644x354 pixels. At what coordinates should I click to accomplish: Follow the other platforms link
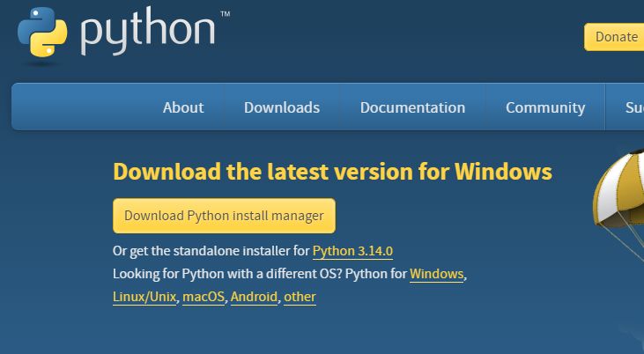300,297
